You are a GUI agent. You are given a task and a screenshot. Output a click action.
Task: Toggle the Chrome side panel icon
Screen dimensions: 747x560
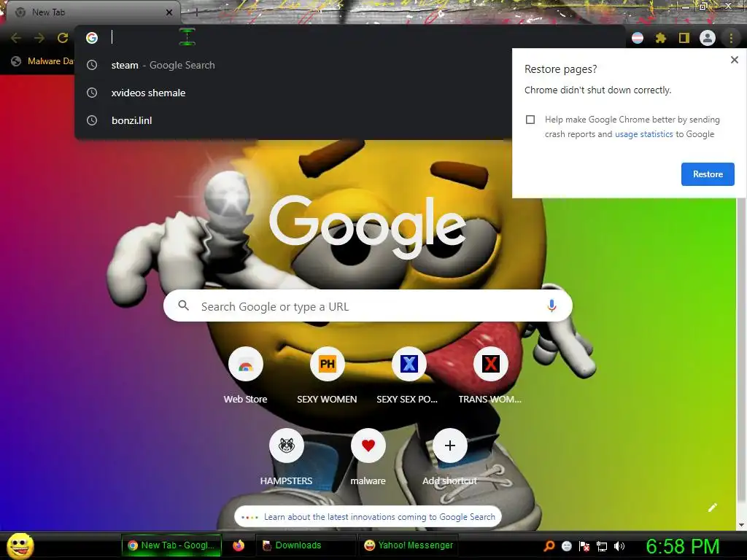tap(684, 38)
